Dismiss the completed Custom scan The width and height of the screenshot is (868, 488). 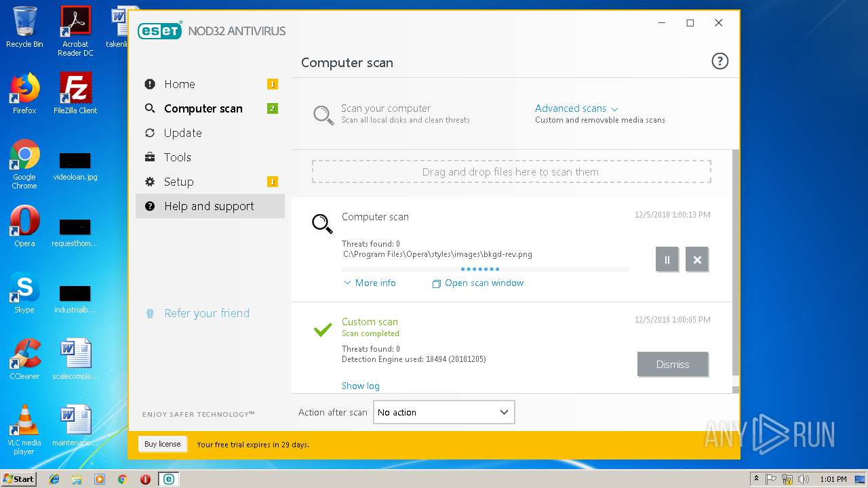point(673,364)
